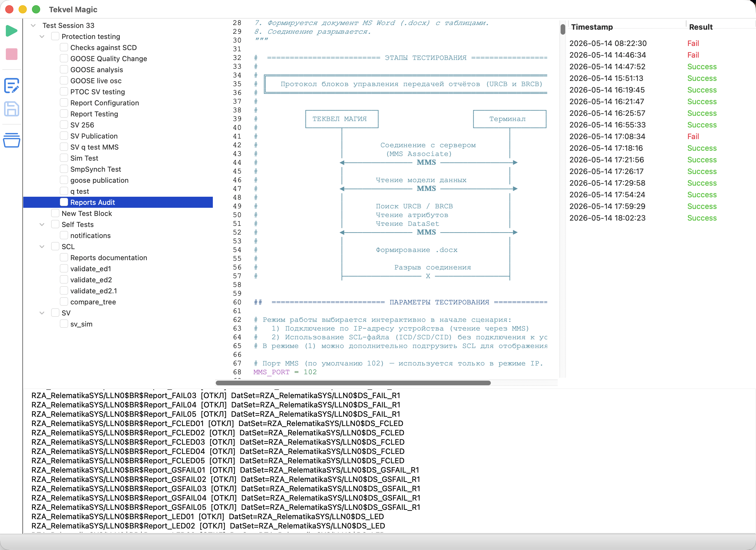
Task: Collapse the Test Session 33 tree
Action: 33,25
